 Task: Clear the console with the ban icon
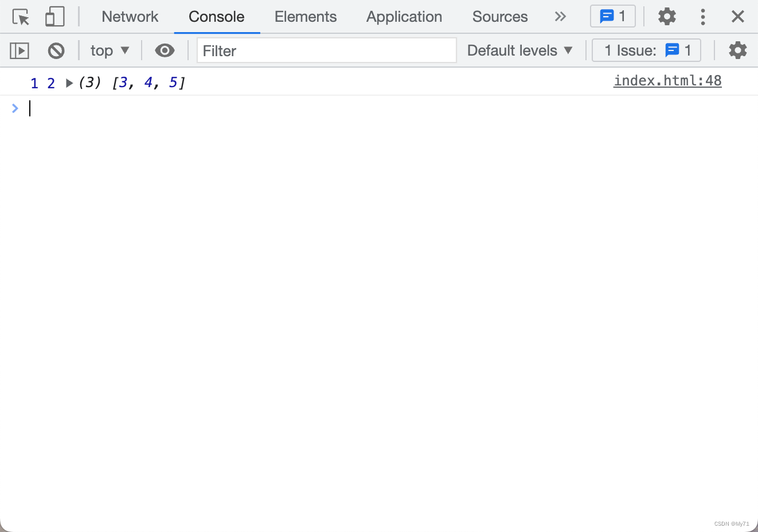56,51
